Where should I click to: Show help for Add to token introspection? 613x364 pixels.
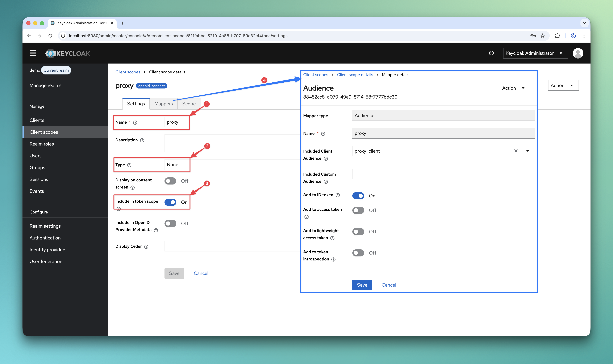(333, 260)
